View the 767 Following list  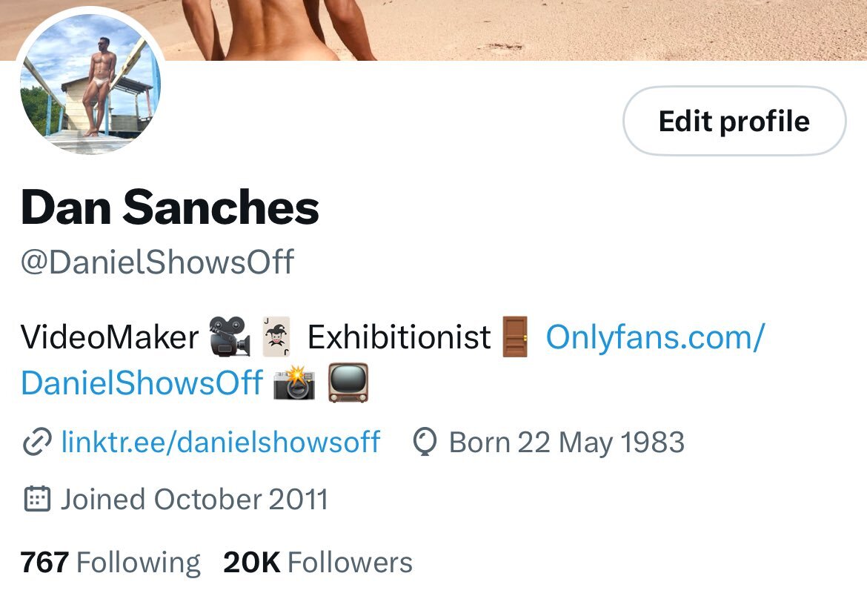click(110, 563)
